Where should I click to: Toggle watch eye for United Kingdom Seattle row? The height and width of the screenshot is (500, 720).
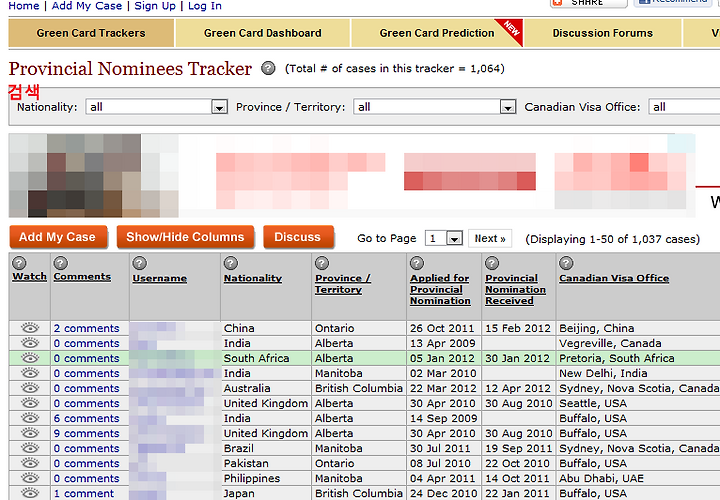click(30, 403)
